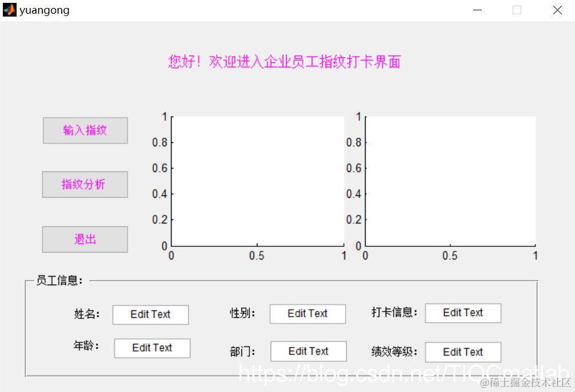Select the right fingerprint display axes

point(450,180)
